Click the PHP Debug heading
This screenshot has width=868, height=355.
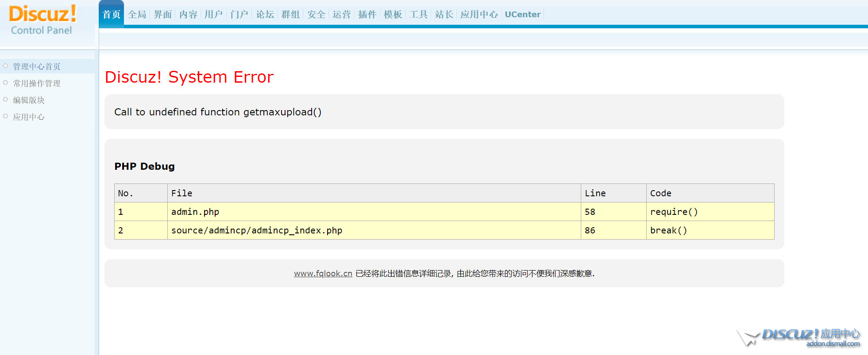(144, 166)
